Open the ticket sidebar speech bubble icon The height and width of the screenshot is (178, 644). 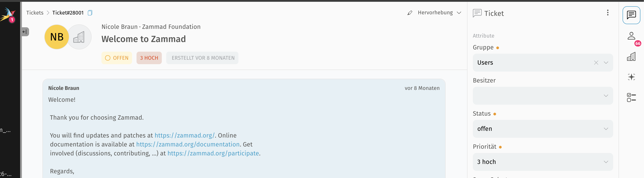tap(631, 15)
